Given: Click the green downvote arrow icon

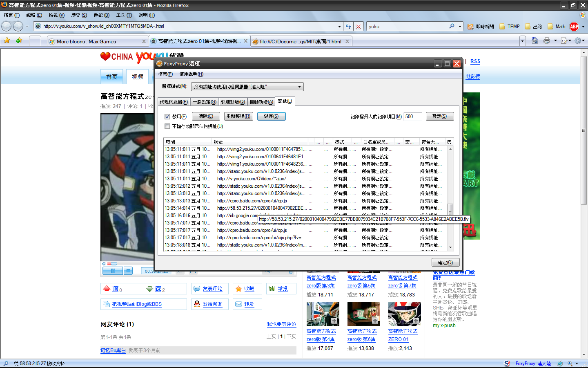Looking at the screenshot, I should 150,289.
